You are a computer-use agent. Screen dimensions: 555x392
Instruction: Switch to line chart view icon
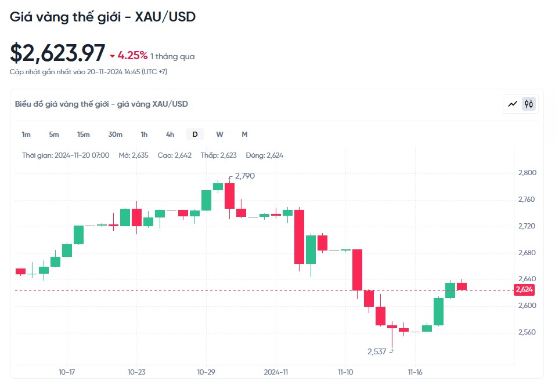(x=513, y=104)
